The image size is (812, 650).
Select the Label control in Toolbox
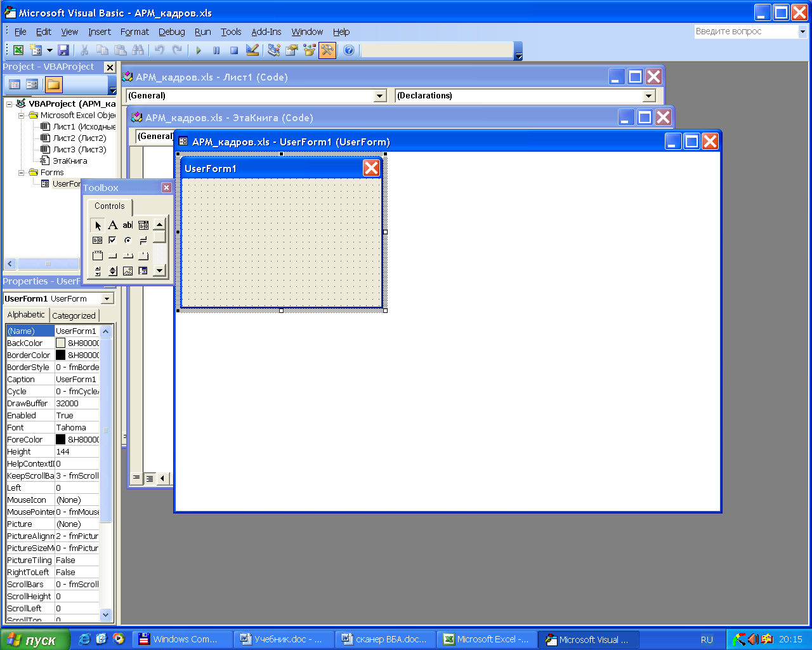point(112,225)
